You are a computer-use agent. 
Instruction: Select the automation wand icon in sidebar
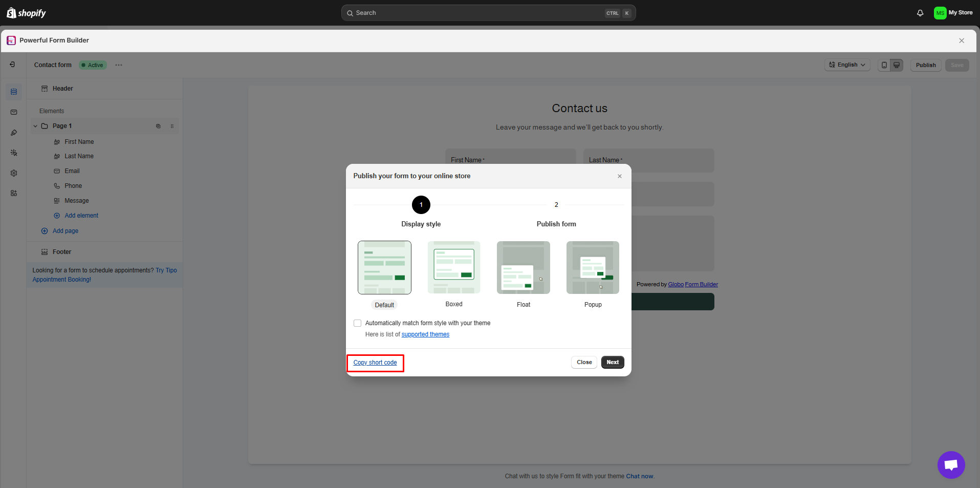click(x=13, y=153)
